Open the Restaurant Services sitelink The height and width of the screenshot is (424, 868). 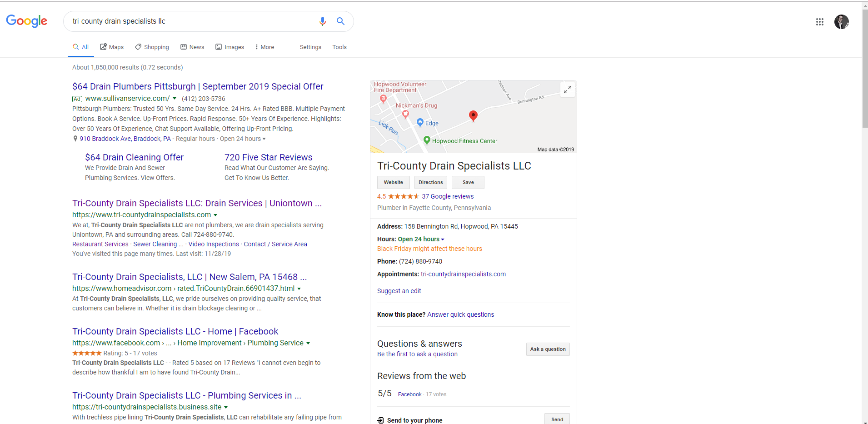click(100, 244)
